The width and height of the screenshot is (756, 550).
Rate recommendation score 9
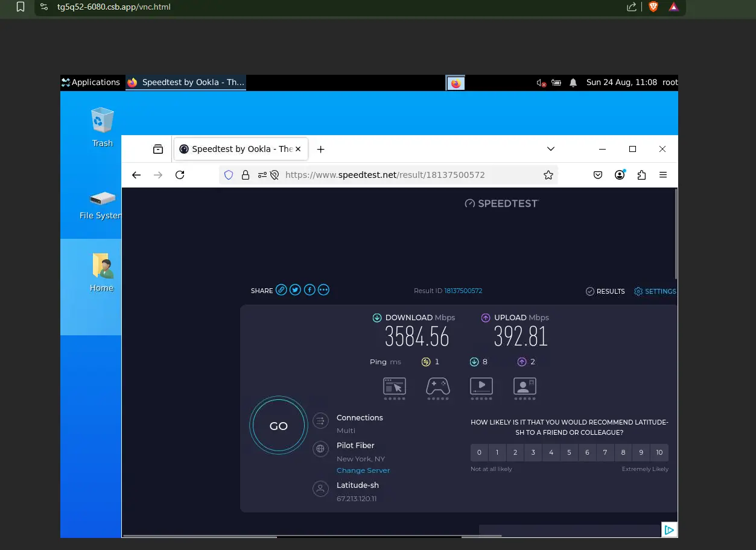(641, 452)
